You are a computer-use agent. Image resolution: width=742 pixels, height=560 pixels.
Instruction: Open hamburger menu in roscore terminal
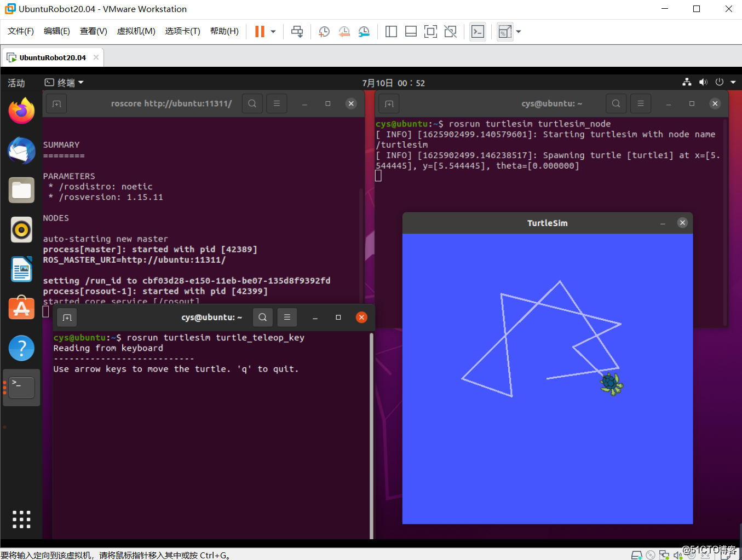pos(277,103)
